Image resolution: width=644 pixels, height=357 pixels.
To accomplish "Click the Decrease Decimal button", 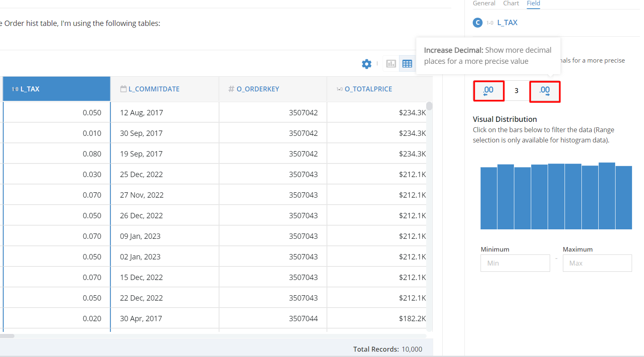I will pyautogui.click(x=488, y=91).
